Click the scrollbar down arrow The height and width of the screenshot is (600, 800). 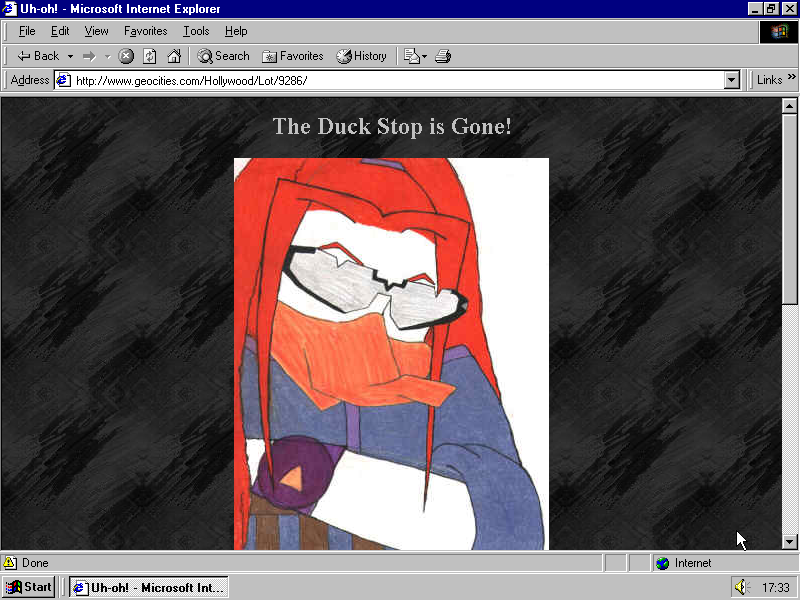click(789, 542)
